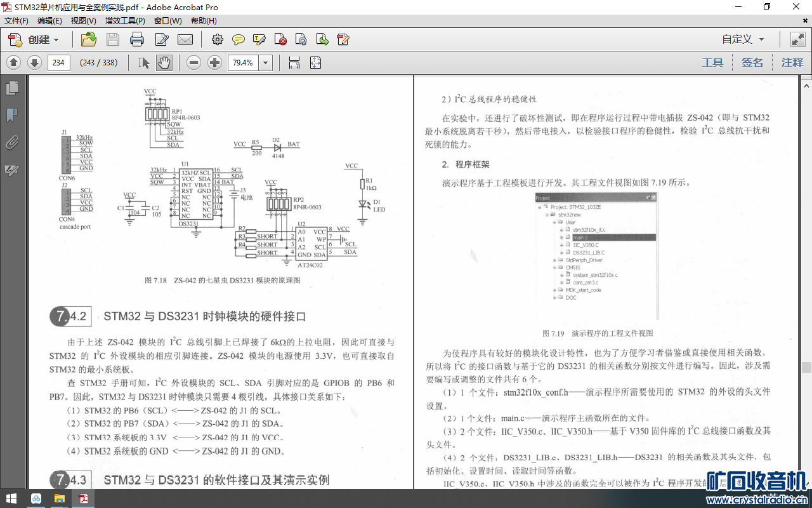Click Adobe Acrobat taskbar icon
Image resolution: width=812 pixels, height=508 pixels.
coord(83,498)
